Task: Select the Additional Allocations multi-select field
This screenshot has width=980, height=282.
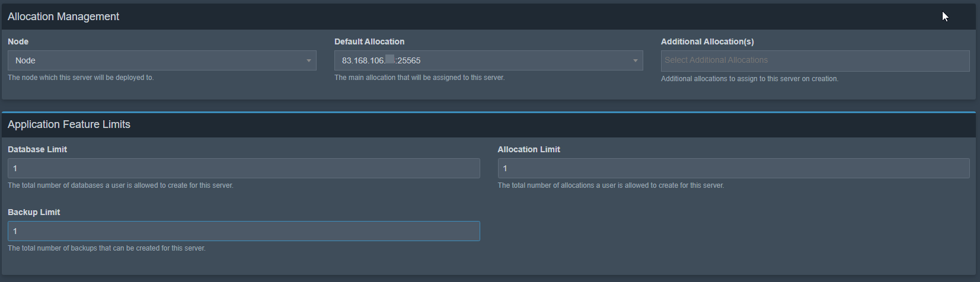Action: (x=815, y=60)
